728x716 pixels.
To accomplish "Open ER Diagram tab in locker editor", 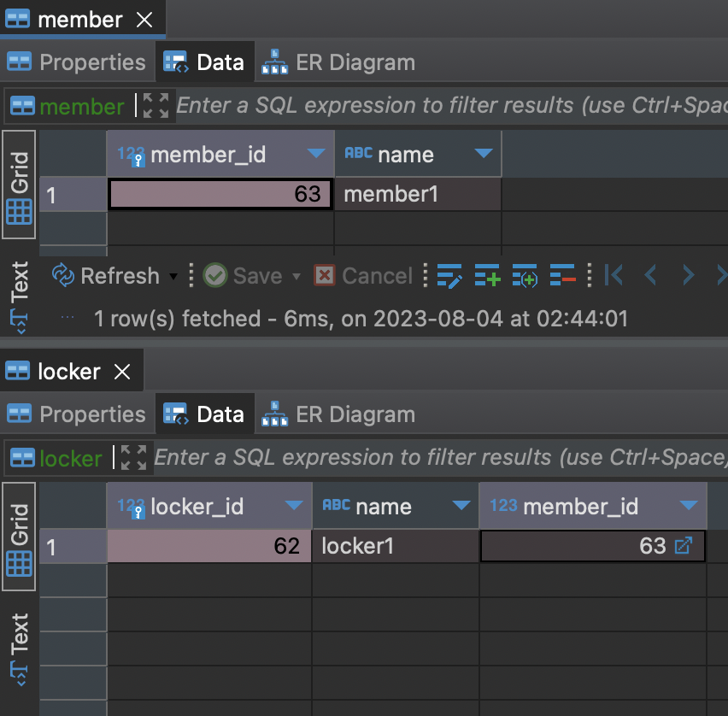I will (338, 414).
